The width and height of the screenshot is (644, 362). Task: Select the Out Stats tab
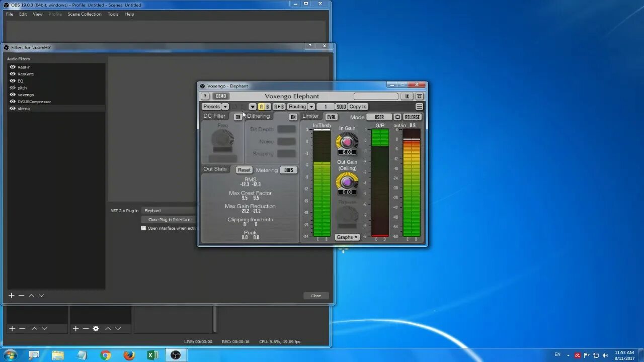215,169
